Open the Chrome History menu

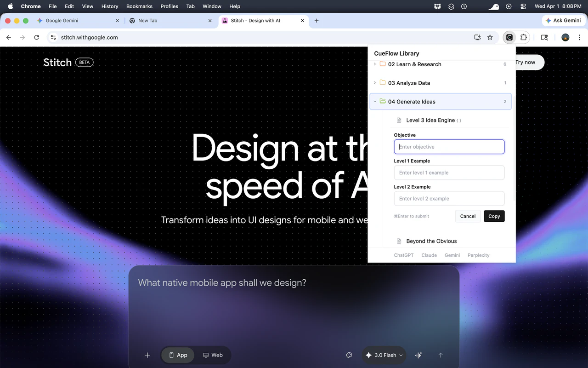110,6
